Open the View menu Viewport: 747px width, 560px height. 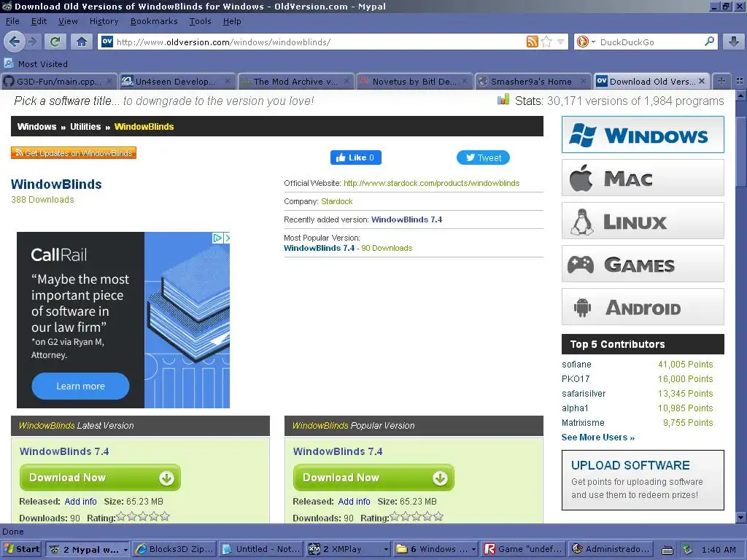68,21
